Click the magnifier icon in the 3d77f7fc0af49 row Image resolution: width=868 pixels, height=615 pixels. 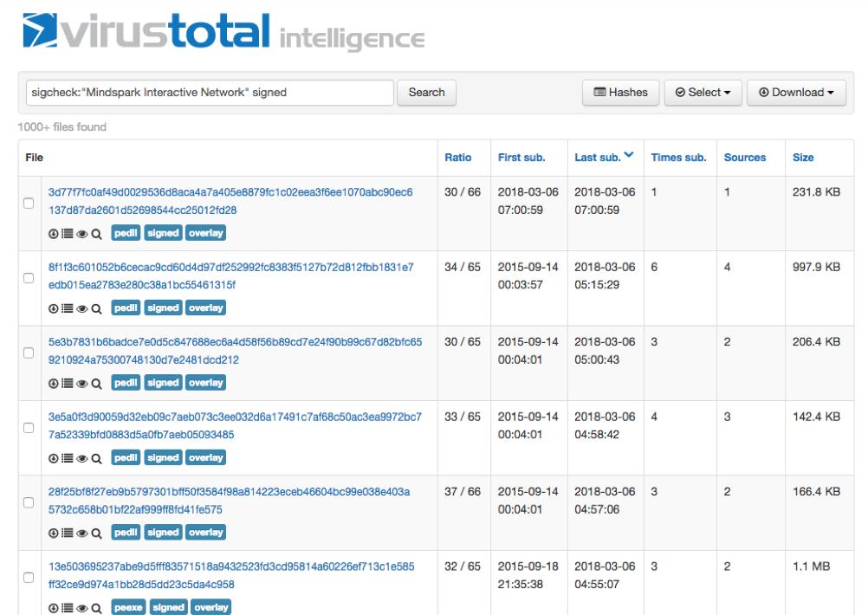point(96,234)
